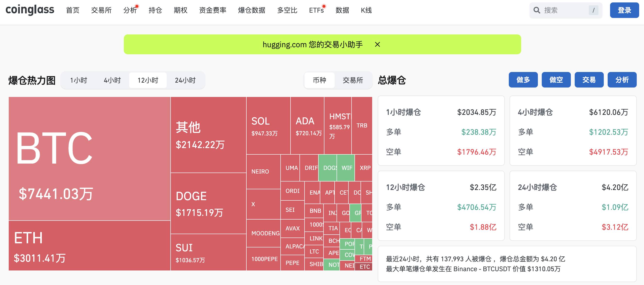Select the 4小时 time range
Screen dimensions: 644x285
[112, 80]
